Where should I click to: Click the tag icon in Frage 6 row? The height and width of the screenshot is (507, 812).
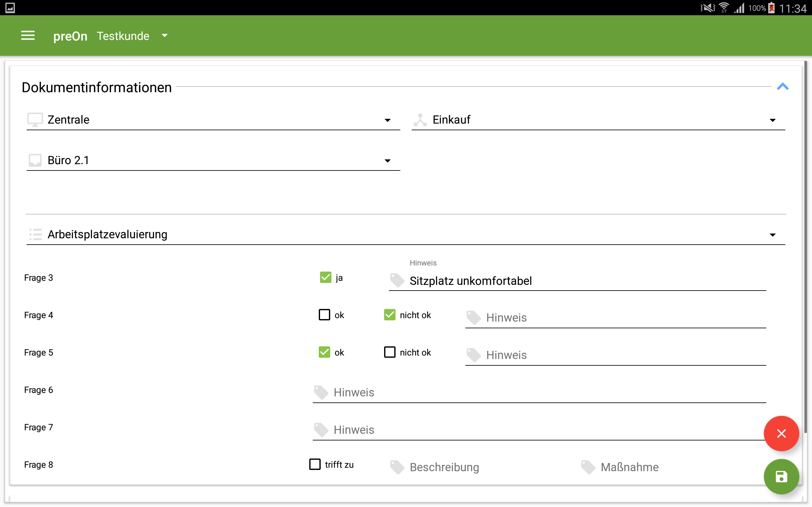click(x=321, y=392)
